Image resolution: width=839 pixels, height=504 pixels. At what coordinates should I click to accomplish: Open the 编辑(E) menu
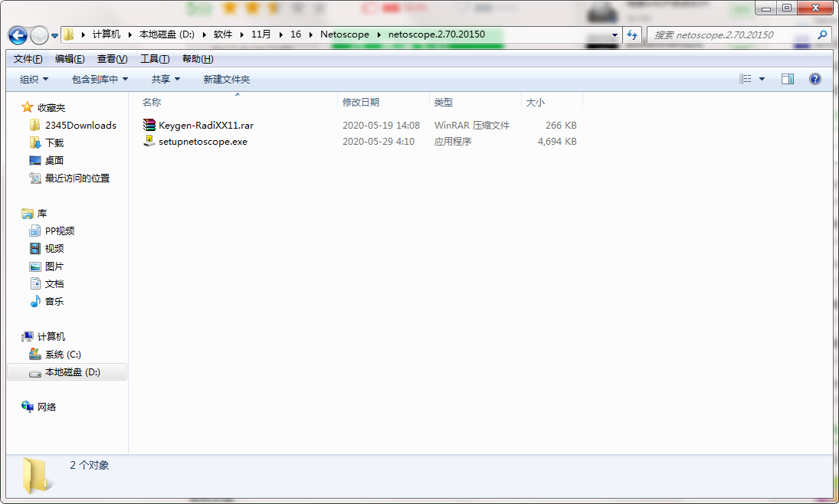coord(70,59)
